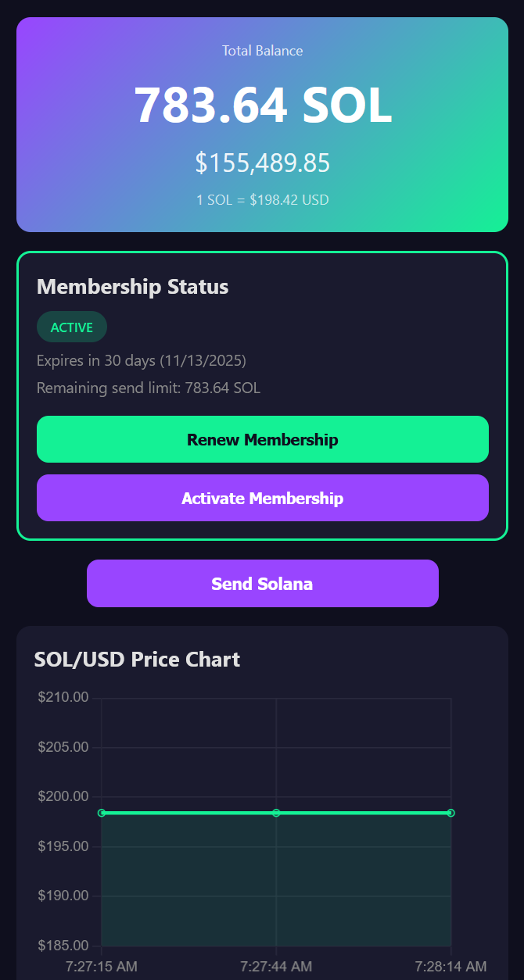Click the 7:27:15 AM axis label
Screen dimensions: 524x980
[101, 966]
